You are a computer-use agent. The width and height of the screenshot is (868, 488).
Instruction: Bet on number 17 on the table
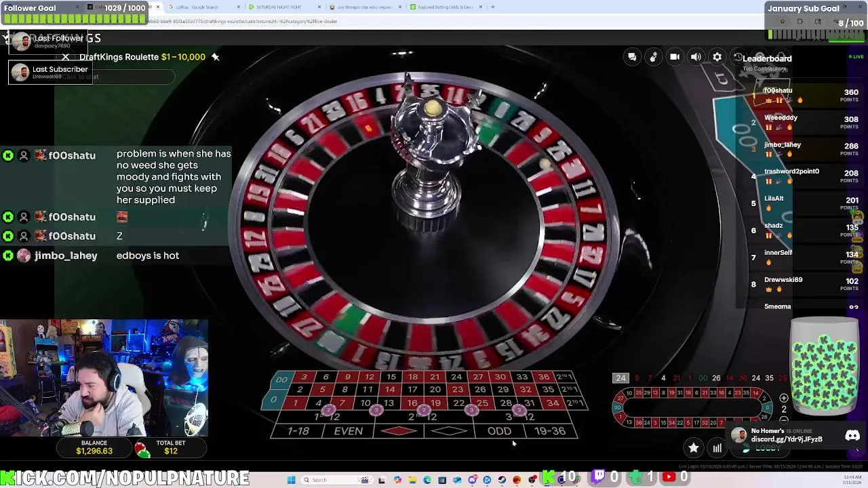pyautogui.click(x=412, y=390)
